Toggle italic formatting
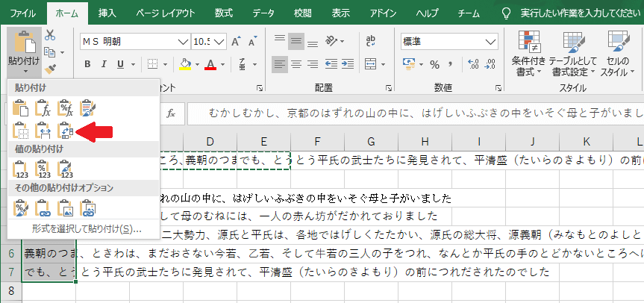 click(x=104, y=63)
